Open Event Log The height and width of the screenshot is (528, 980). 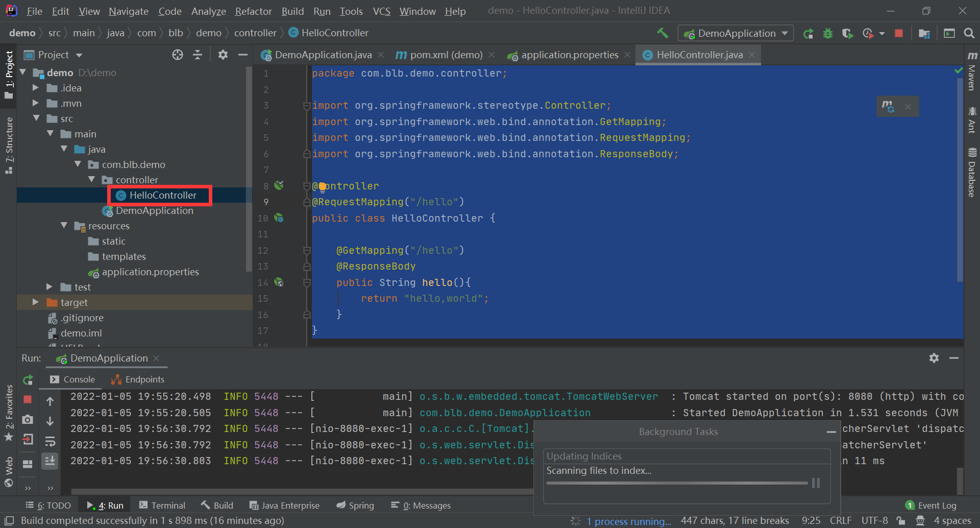[931, 506]
